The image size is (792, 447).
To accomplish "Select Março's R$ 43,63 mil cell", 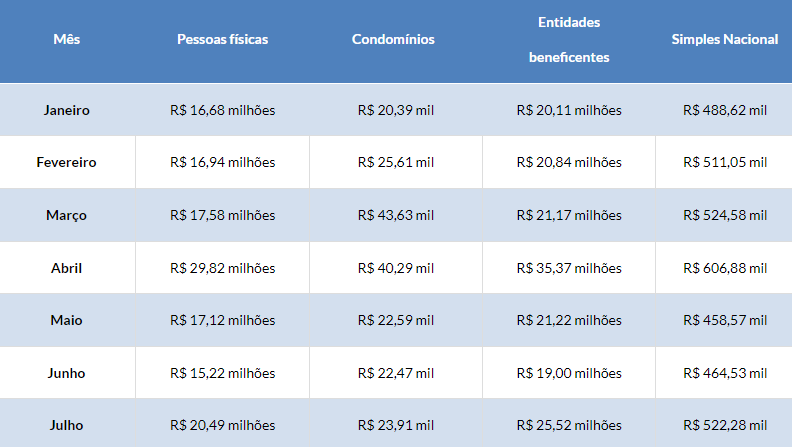I will (395, 215).
